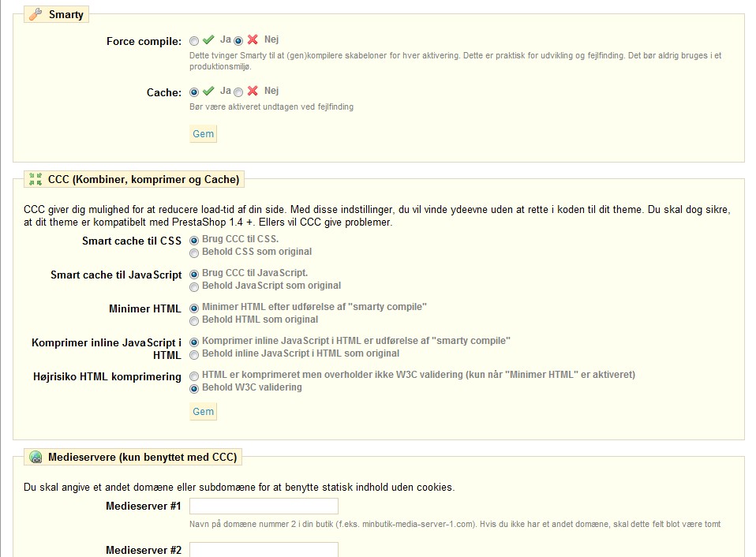Click Gem button in Smarty section
The width and height of the screenshot is (756, 557).
tap(203, 134)
